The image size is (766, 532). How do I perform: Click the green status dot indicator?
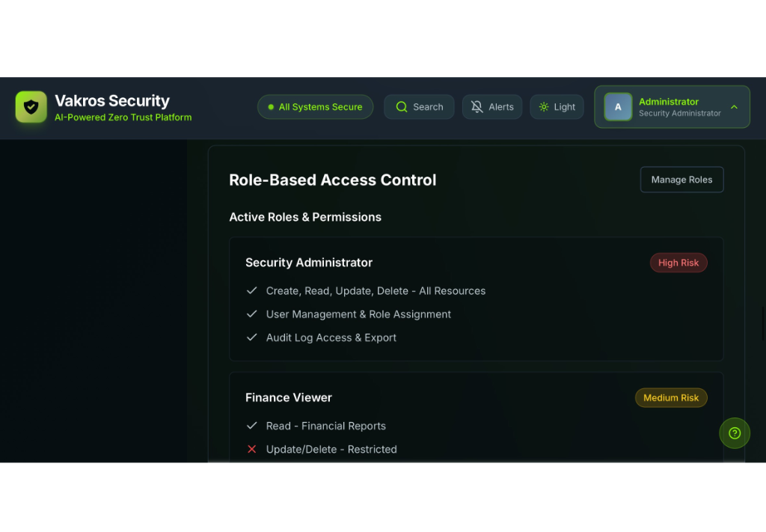(x=271, y=106)
